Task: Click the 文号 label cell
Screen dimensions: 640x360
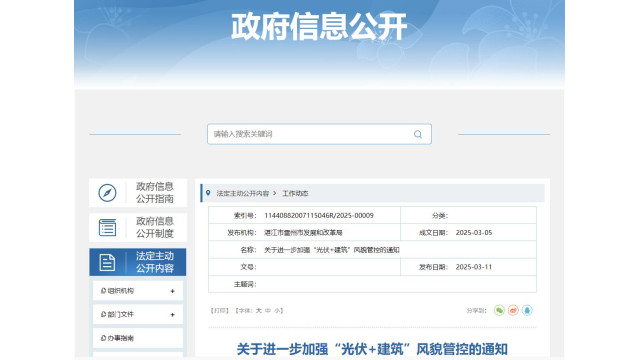Action: coord(248,267)
